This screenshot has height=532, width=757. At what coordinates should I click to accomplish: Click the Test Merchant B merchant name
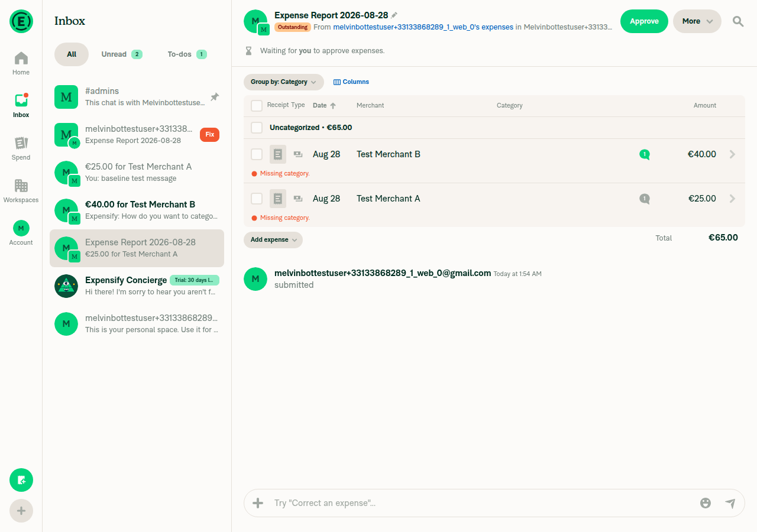[389, 154]
